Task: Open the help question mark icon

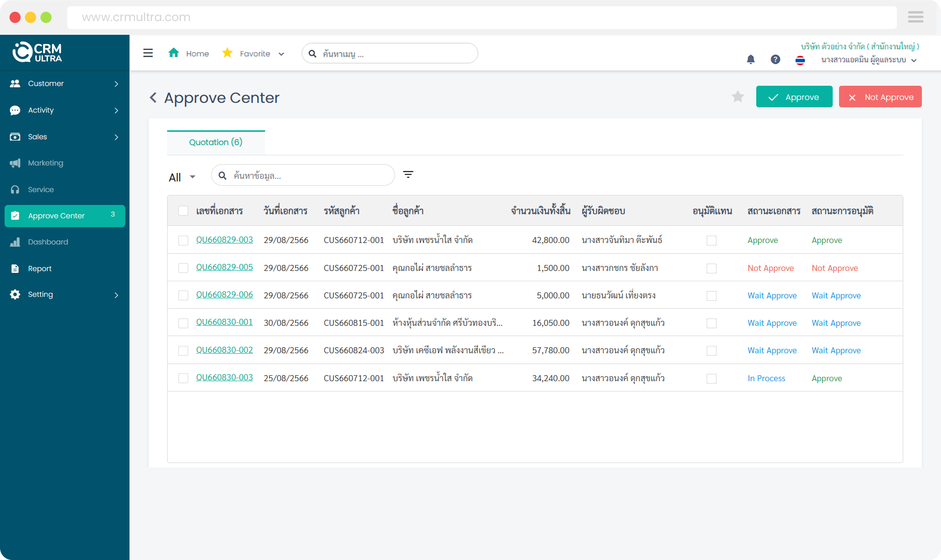Action: pyautogui.click(x=775, y=59)
